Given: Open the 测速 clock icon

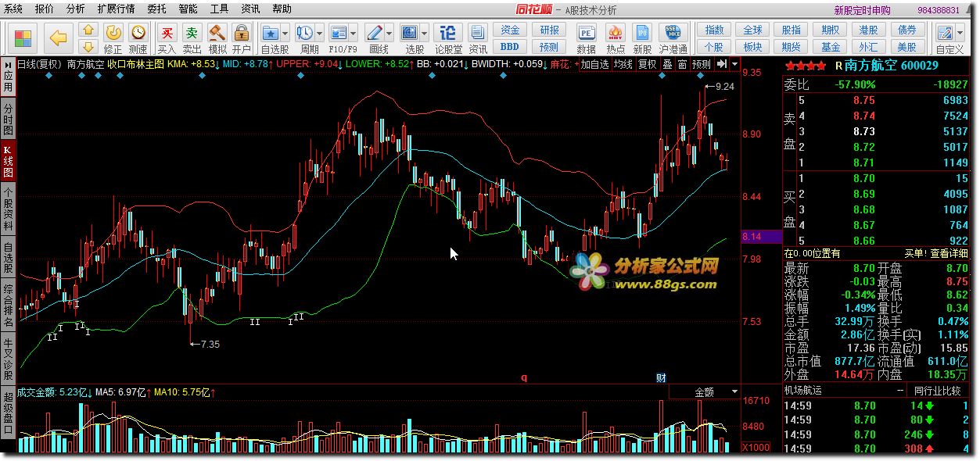Looking at the screenshot, I should click(138, 32).
